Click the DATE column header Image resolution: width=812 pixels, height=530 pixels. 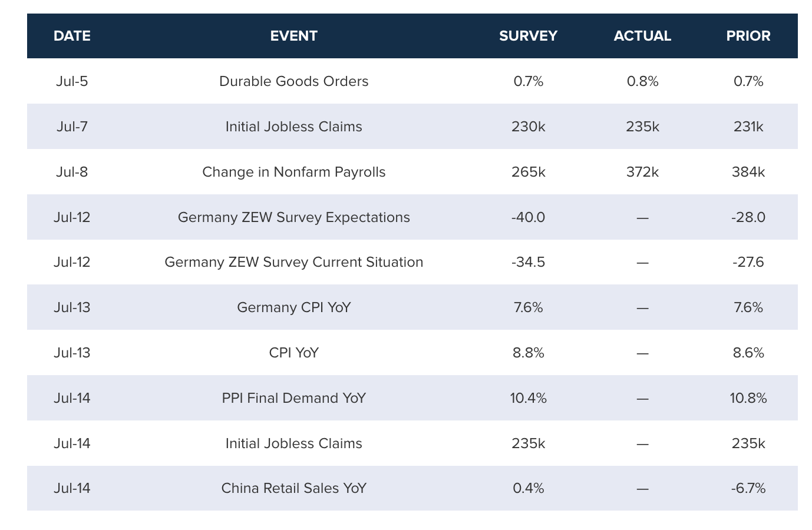click(x=72, y=36)
